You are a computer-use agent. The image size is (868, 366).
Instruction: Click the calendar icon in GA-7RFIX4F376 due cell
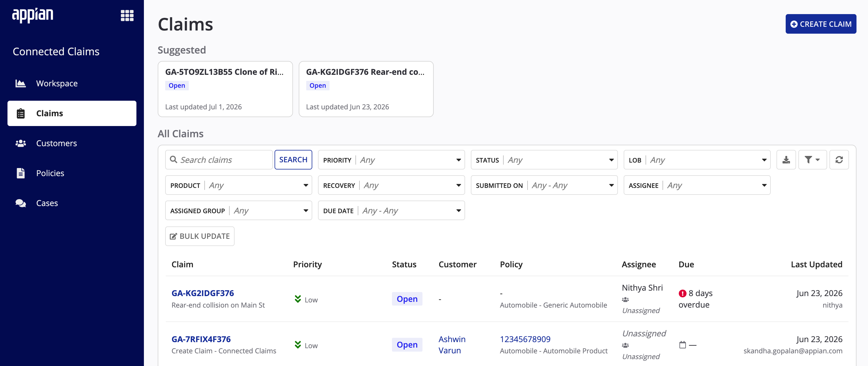click(682, 345)
